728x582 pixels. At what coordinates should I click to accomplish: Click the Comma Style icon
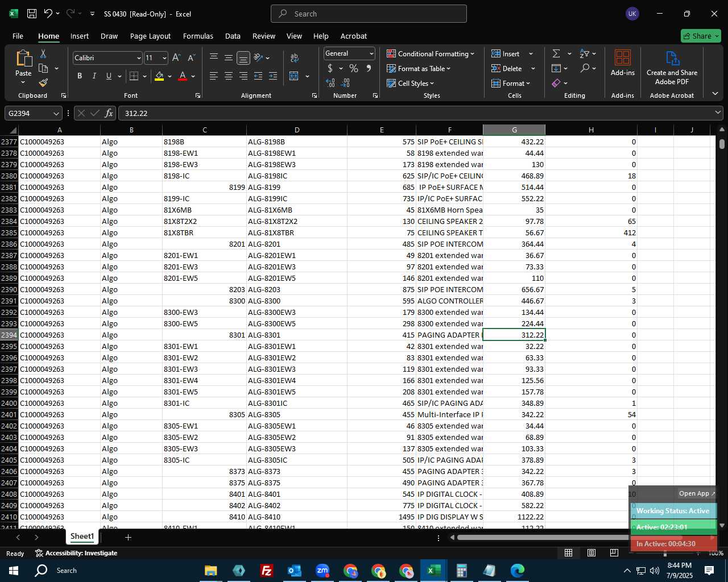pyautogui.click(x=369, y=68)
